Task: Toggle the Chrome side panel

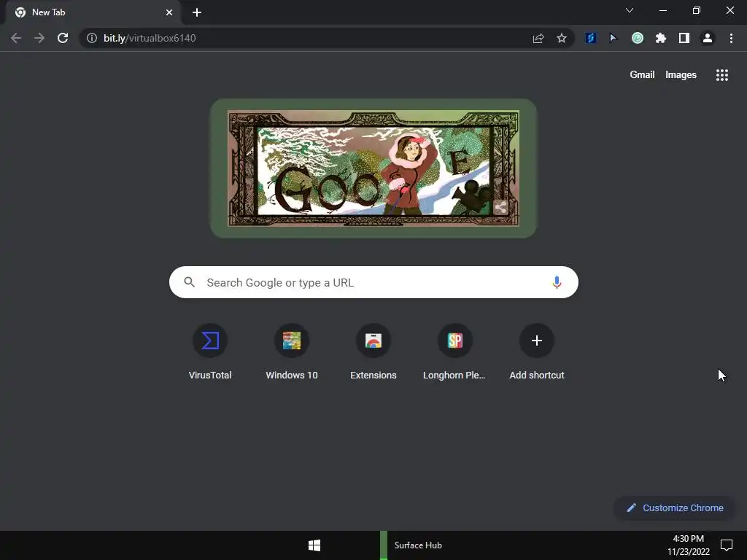Action: (684, 38)
